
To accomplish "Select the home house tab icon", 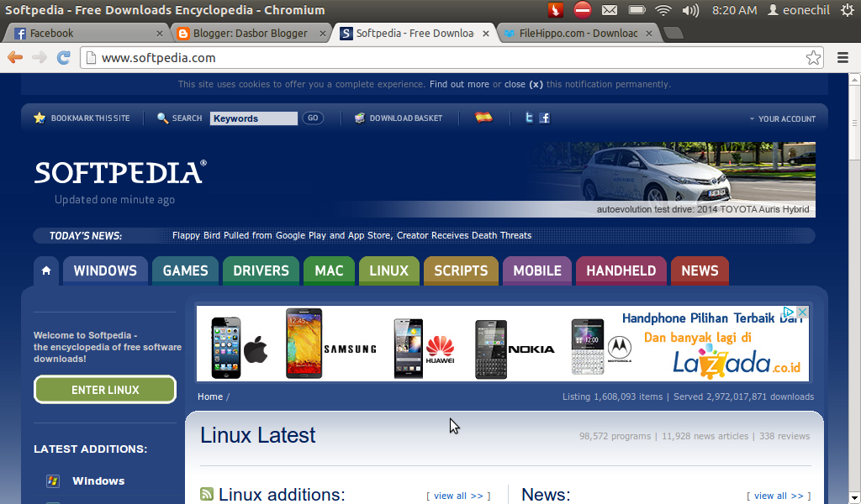I will (x=46, y=270).
